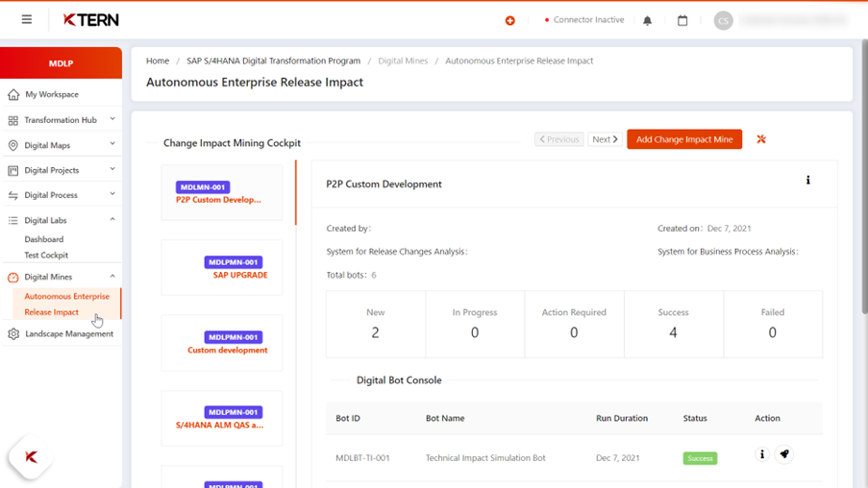Screen dimensions: 868x488
Task: Click info icon for Technical Impact Simulation Bot
Action: (x=762, y=454)
